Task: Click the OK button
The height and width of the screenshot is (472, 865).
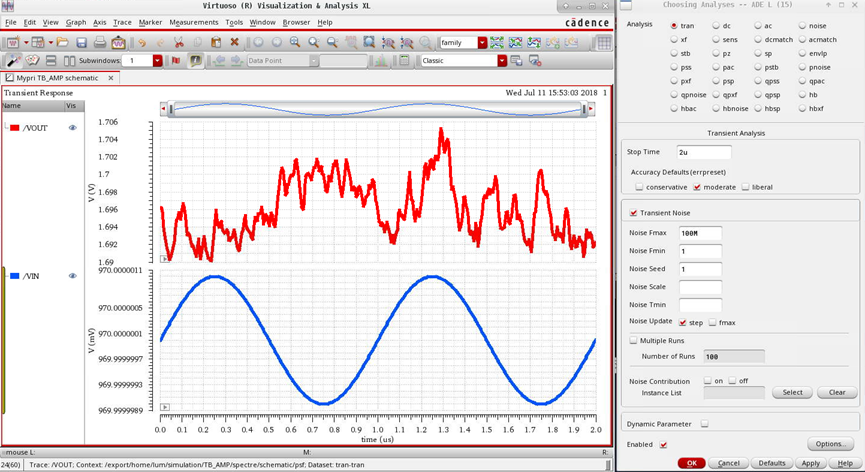Action: tap(692, 463)
